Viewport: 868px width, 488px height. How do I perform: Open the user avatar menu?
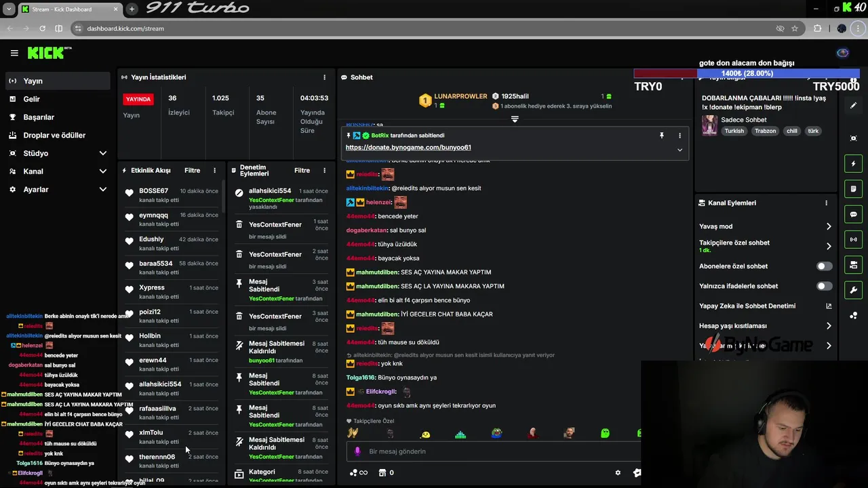coord(843,53)
